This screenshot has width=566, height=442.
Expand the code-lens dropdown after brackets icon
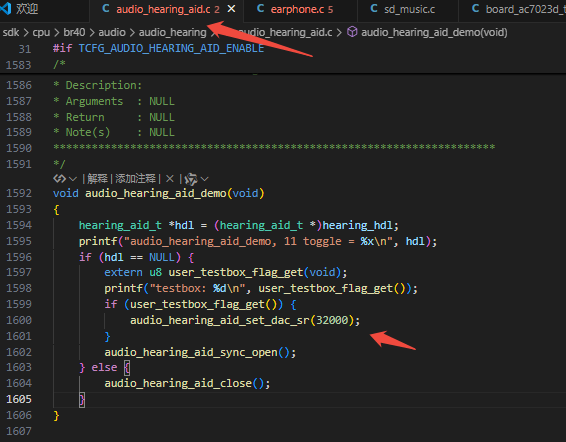click(73, 179)
